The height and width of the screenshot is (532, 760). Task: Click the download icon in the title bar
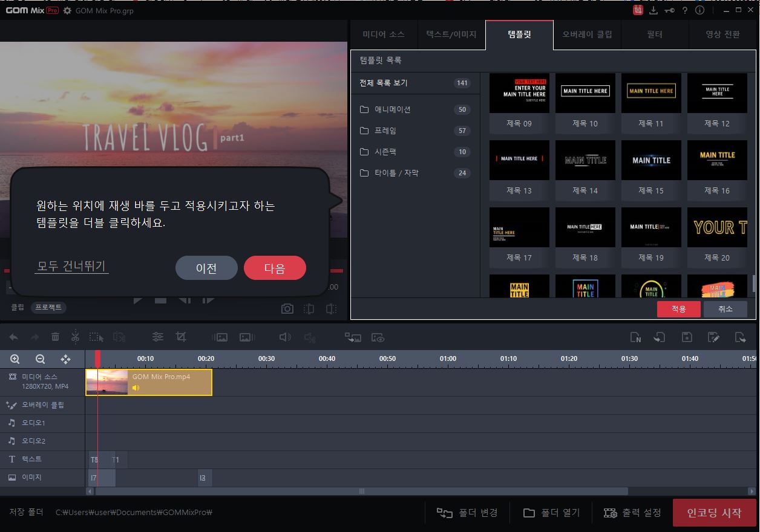(654, 10)
